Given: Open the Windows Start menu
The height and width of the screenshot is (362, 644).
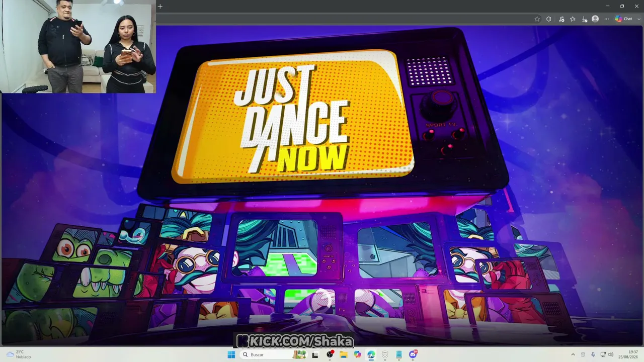Looking at the screenshot, I should coord(231,354).
